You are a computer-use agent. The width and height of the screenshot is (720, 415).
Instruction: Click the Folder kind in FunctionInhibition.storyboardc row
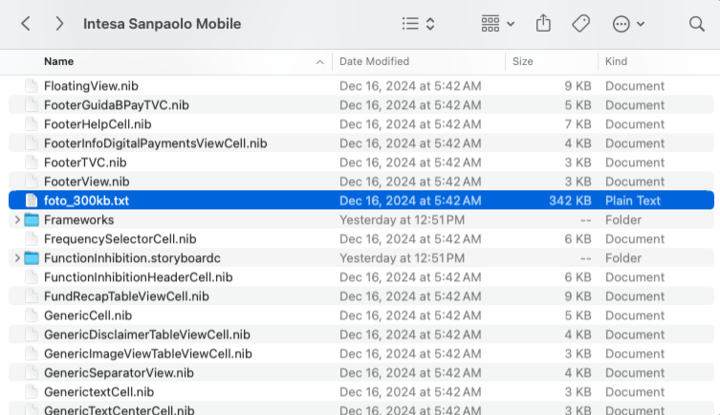click(x=623, y=258)
